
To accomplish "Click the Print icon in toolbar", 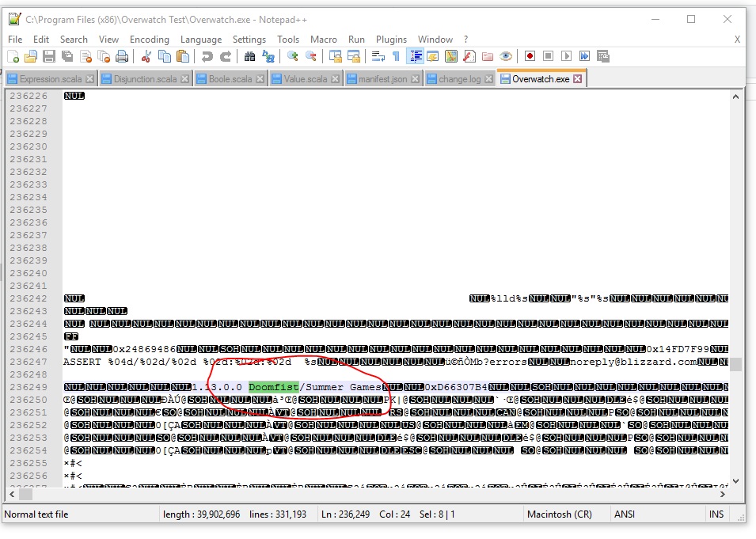I will (122, 56).
